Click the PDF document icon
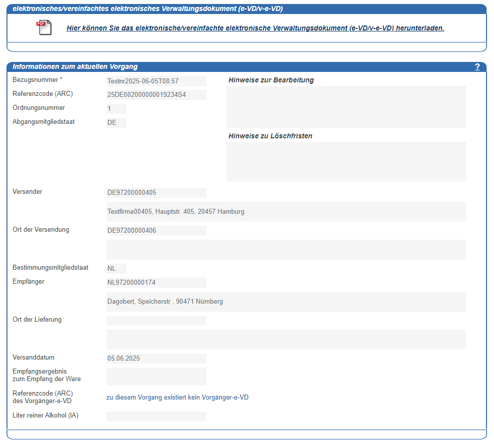Screen dimensions: 494x448 click(44, 28)
